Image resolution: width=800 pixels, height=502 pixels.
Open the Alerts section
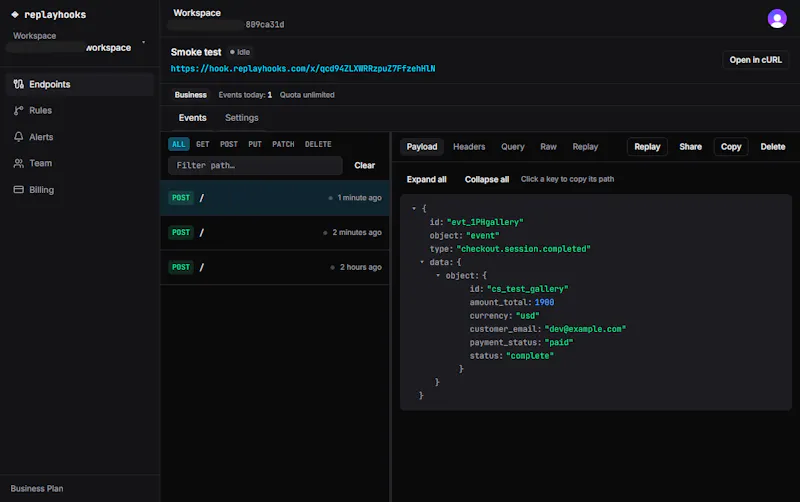click(x=80, y=137)
